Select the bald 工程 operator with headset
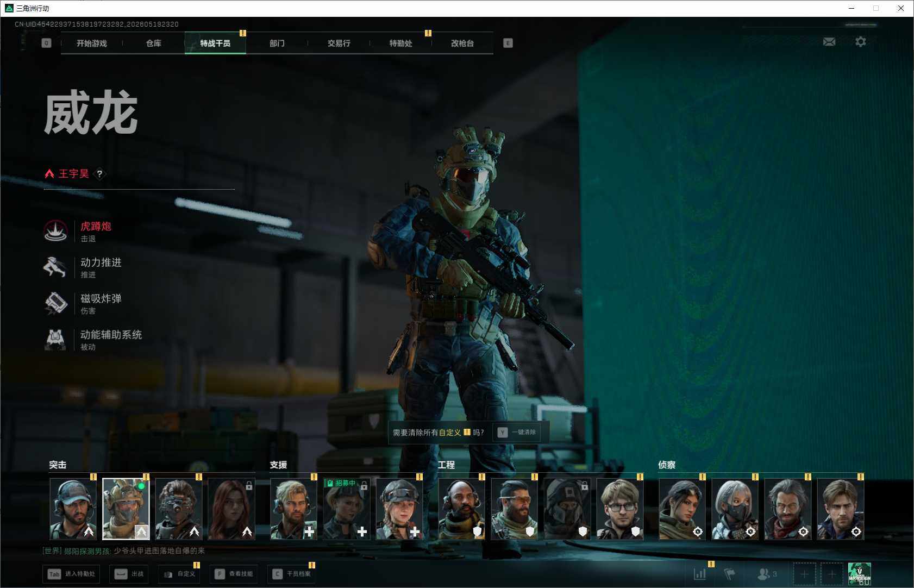Image resolution: width=914 pixels, height=588 pixels. point(462,509)
